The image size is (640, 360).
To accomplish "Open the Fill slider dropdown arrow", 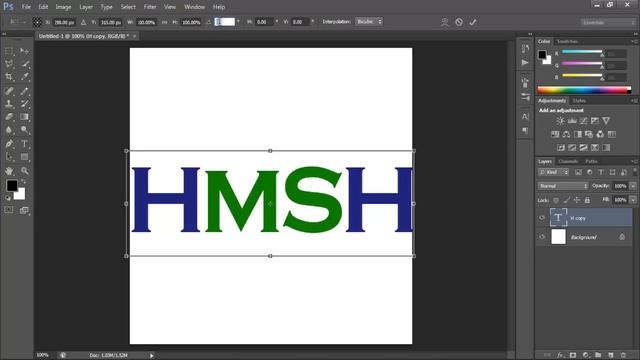I will pyautogui.click(x=633, y=200).
